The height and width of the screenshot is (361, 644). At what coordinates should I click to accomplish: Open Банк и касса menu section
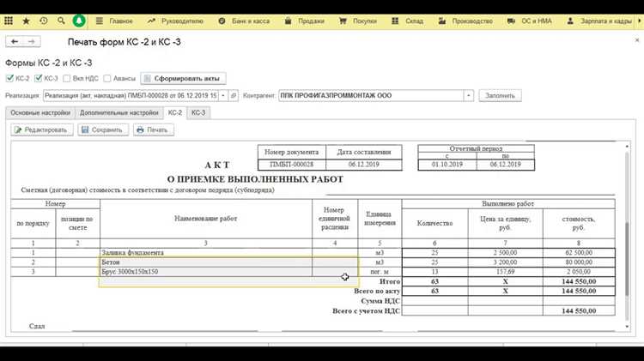(244, 21)
